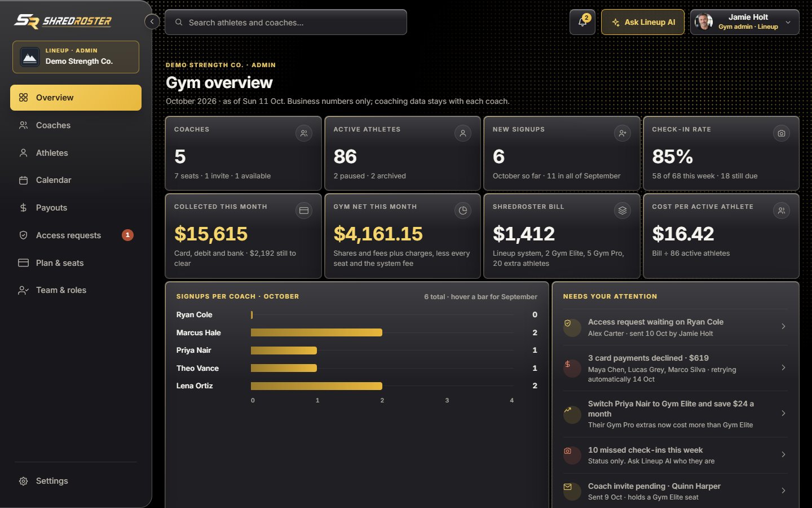Open Team & roles in the sidebar
The image size is (812, 508).
point(76,290)
